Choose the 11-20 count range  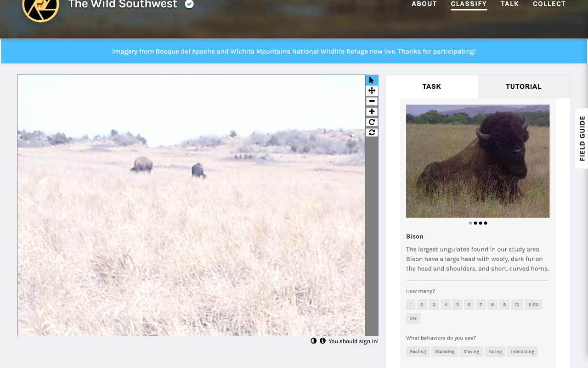(533, 305)
